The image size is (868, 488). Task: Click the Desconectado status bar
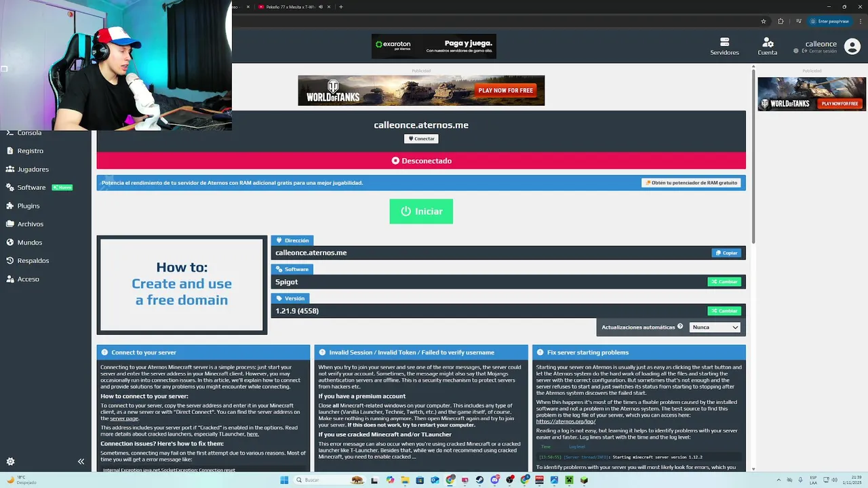(x=421, y=161)
